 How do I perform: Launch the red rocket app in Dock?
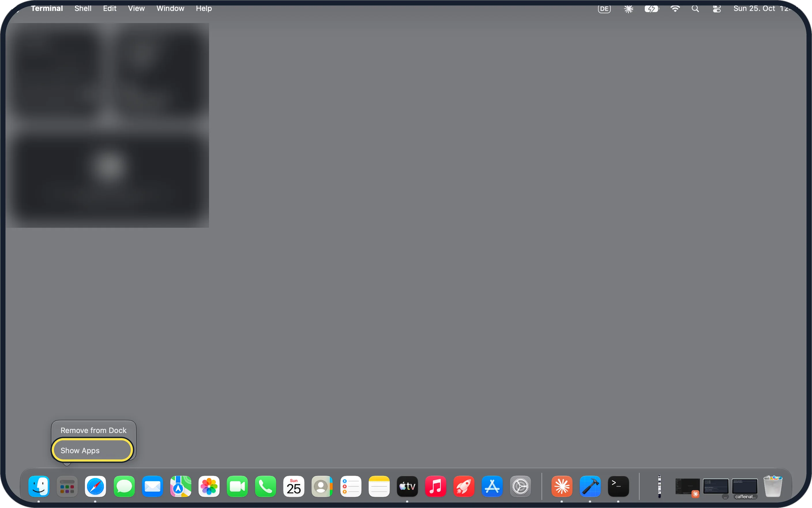(464, 486)
